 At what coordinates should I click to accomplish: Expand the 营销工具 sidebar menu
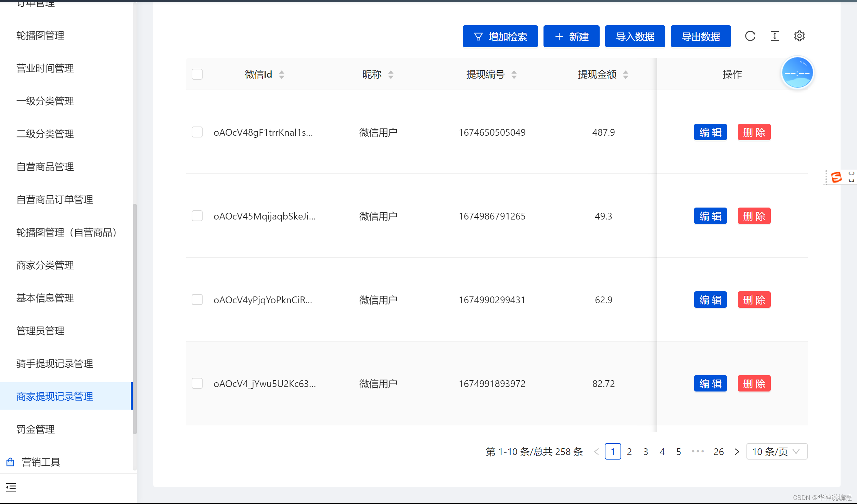(x=41, y=462)
